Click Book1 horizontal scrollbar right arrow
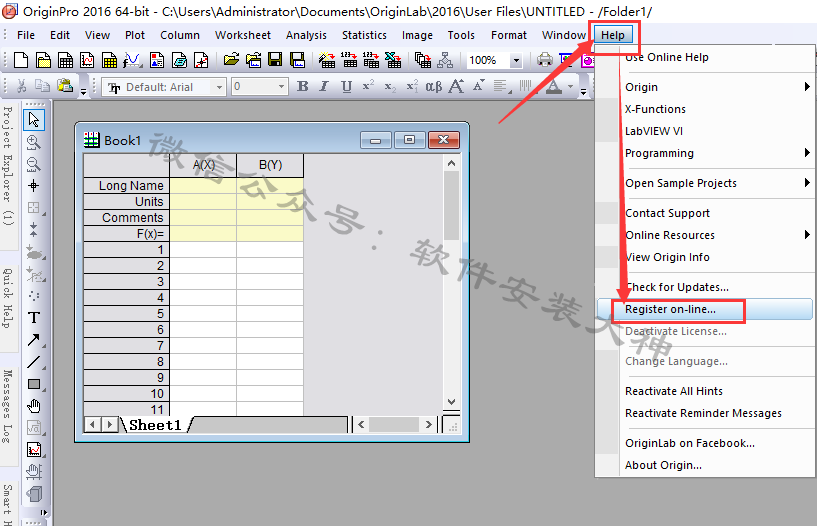 [x=428, y=424]
